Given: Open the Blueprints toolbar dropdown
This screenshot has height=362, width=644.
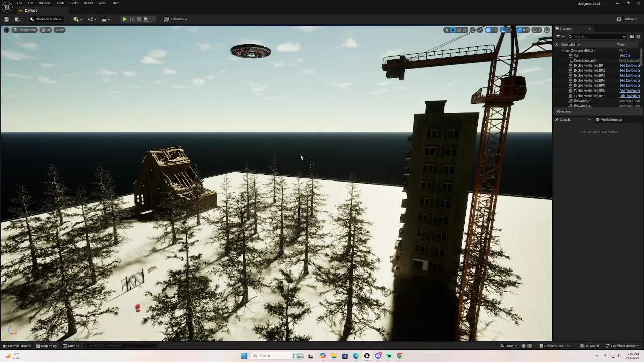Looking at the screenshot, I should click(92, 19).
